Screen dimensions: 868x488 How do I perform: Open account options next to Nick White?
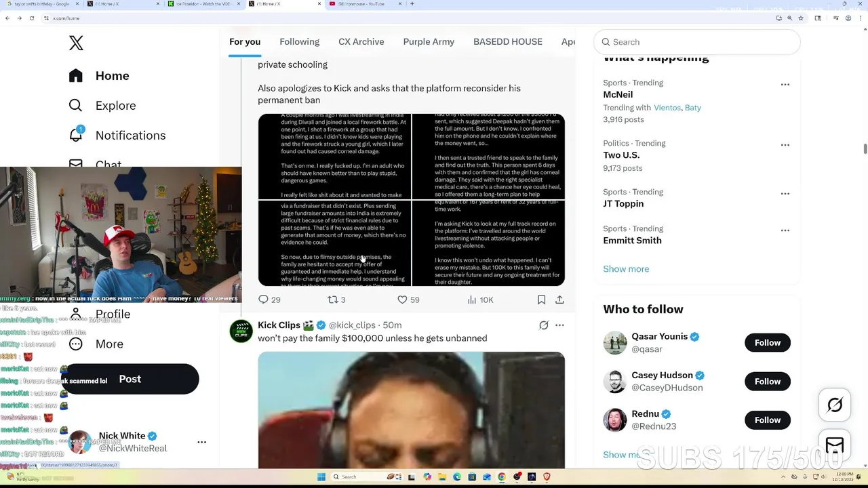click(x=201, y=442)
